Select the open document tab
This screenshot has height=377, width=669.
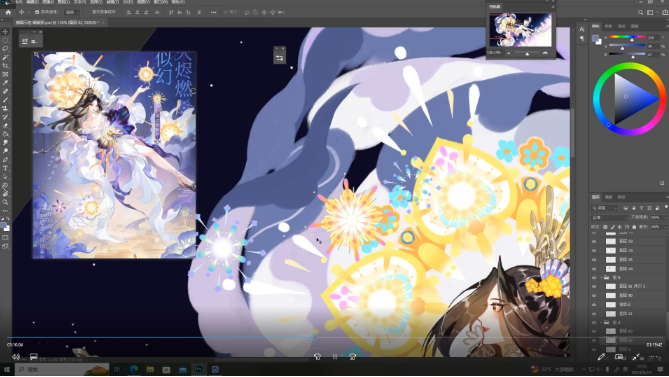(x=58, y=22)
